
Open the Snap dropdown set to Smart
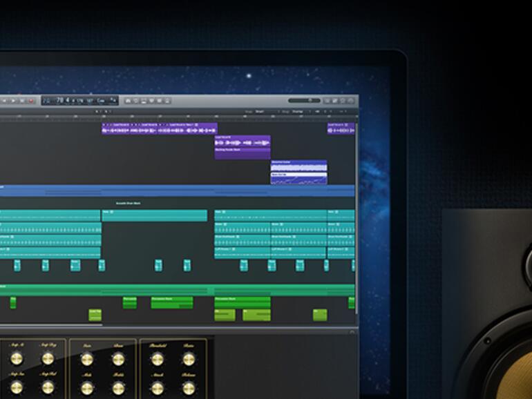coord(266,111)
